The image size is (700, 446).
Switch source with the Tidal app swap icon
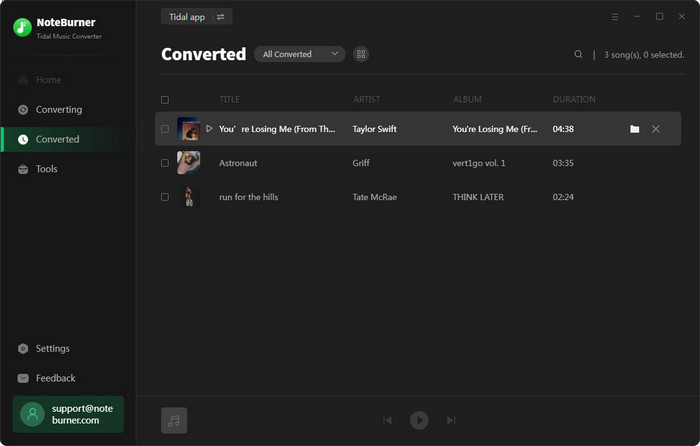(x=221, y=17)
